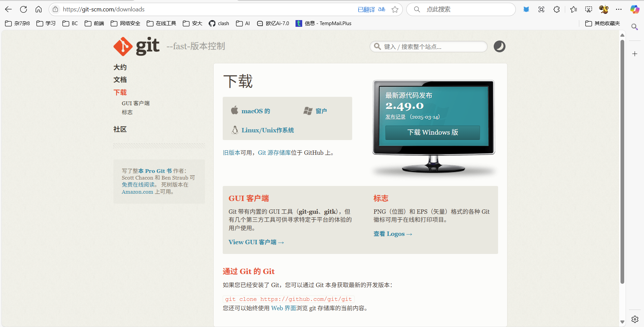Focus the git site search field
Image resolution: width=644 pixels, height=327 pixels.
[x=429, y=47]
